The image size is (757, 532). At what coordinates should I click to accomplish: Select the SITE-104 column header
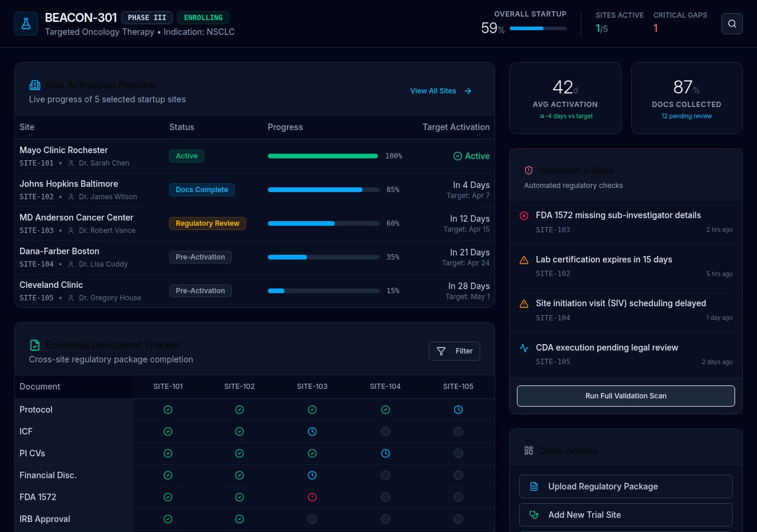pyautogui.click(x=385, y=387)
